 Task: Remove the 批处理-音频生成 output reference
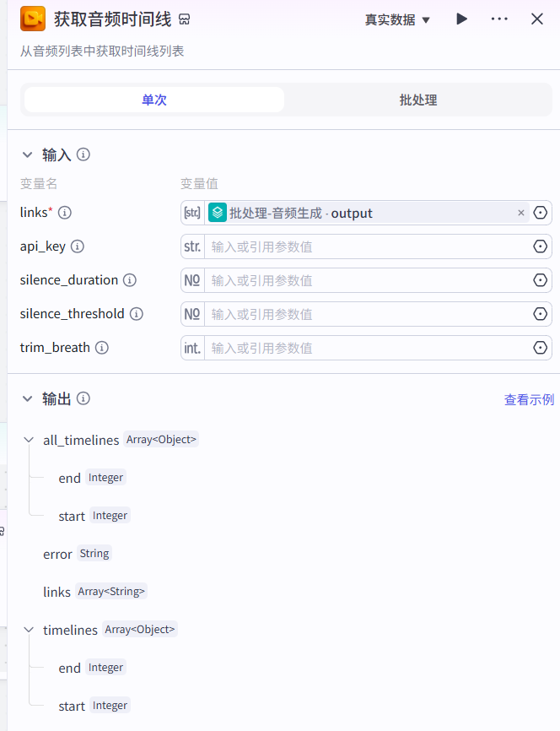coord(521,213)
